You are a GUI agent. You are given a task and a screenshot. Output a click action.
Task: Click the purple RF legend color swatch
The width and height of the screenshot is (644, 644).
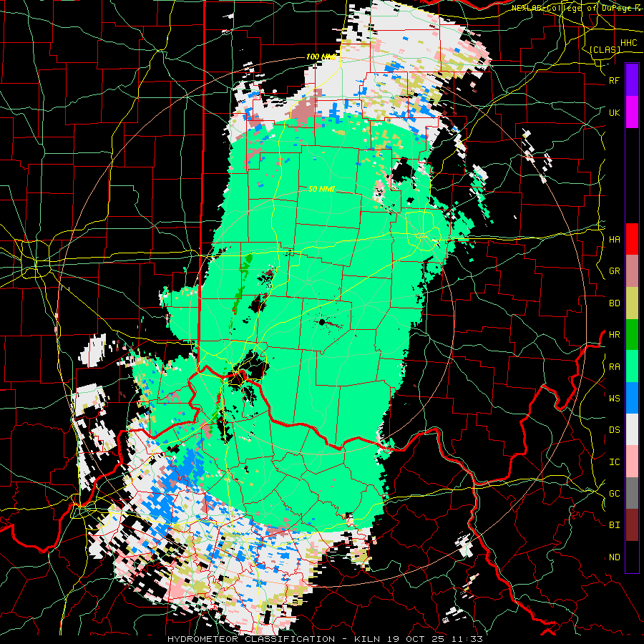[632, 80]
